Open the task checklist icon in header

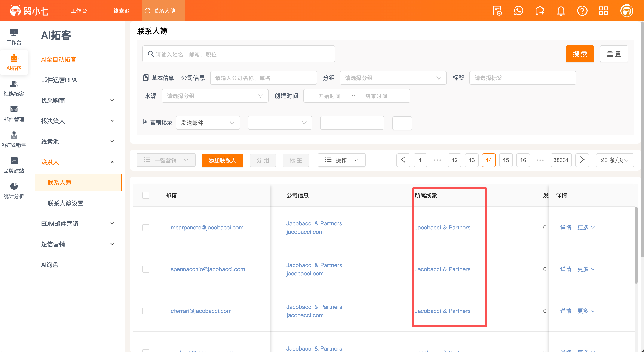pyautogui.click(x=497, y=11)
